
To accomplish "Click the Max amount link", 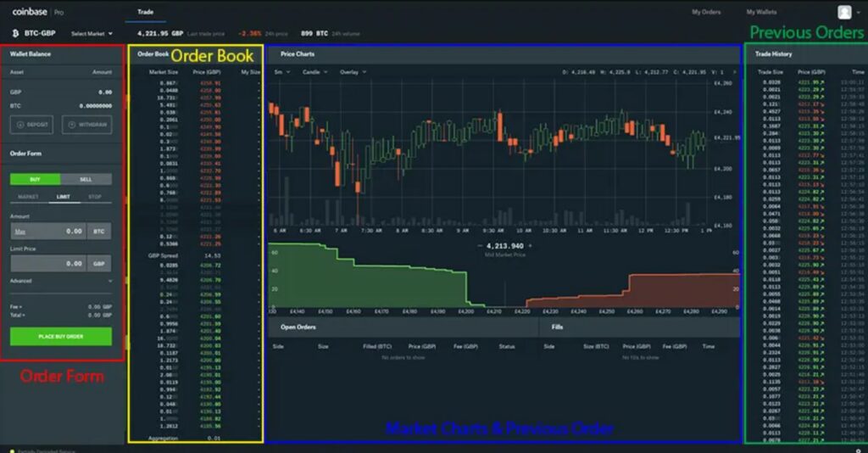I will coord(20,231).
